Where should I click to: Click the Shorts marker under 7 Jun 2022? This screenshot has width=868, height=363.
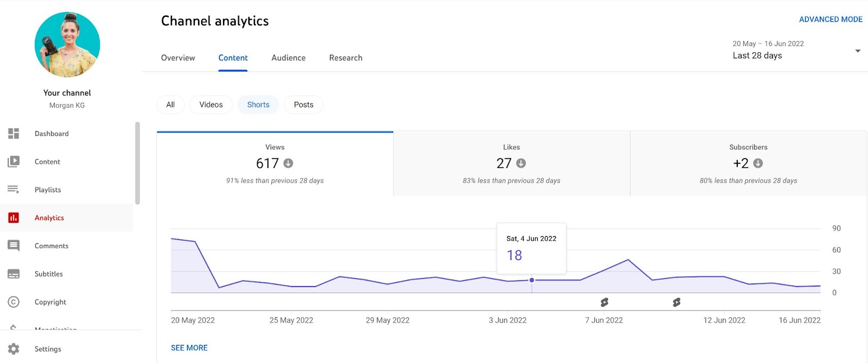pyautogui.click(x=604, y=302)
